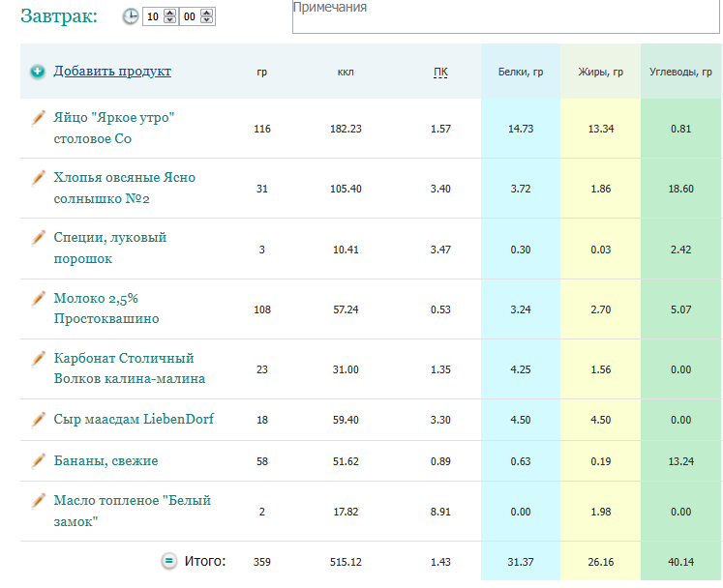Select total protein value 31.37
This screenshot has width=723, height=588.
tap(521, 562)
